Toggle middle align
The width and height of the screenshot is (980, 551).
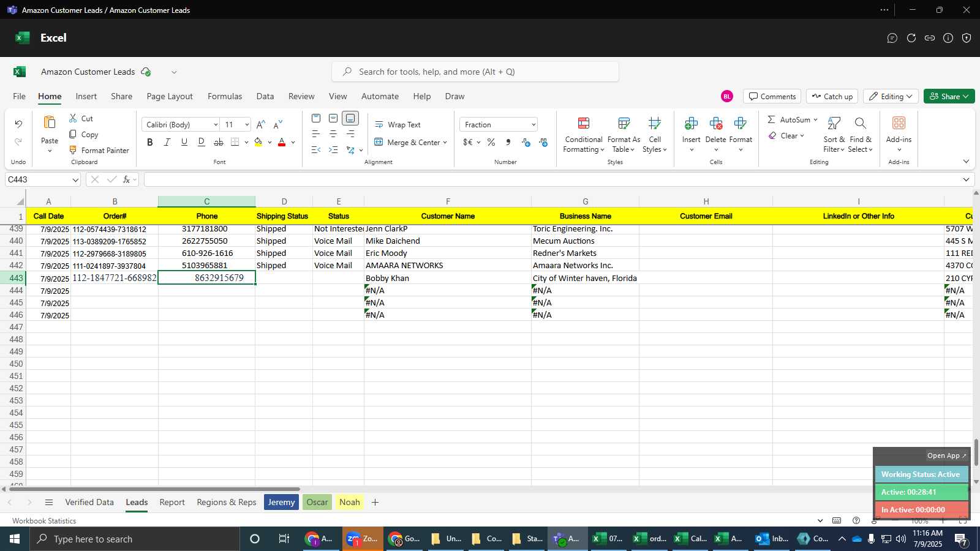(333, 118)
